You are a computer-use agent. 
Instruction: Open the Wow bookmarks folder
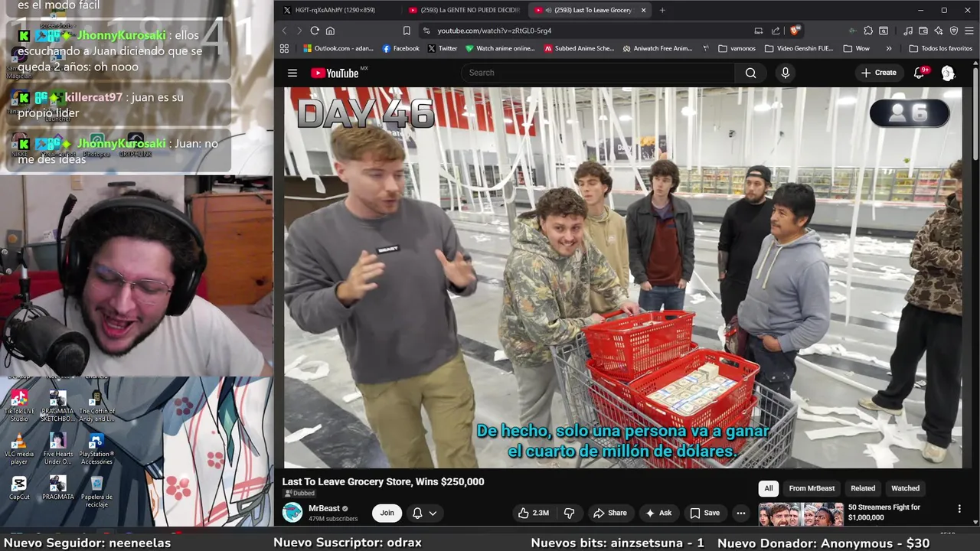[856, 48]
